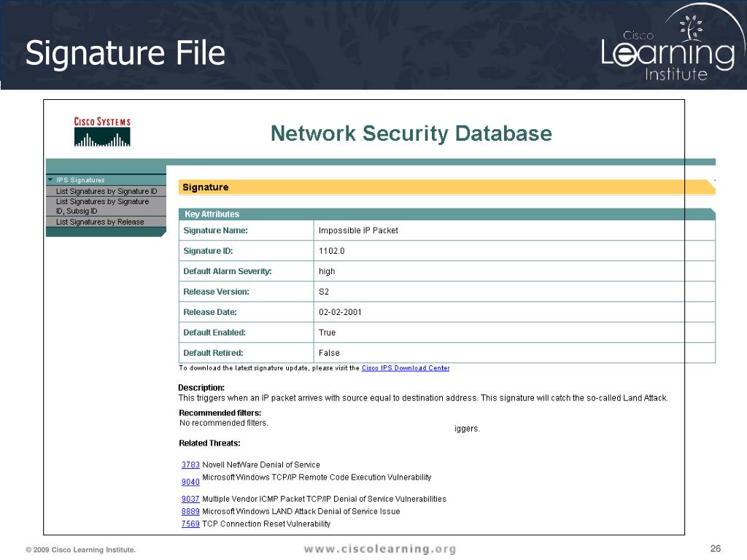Open related threat 9040 link

(190, 482)
